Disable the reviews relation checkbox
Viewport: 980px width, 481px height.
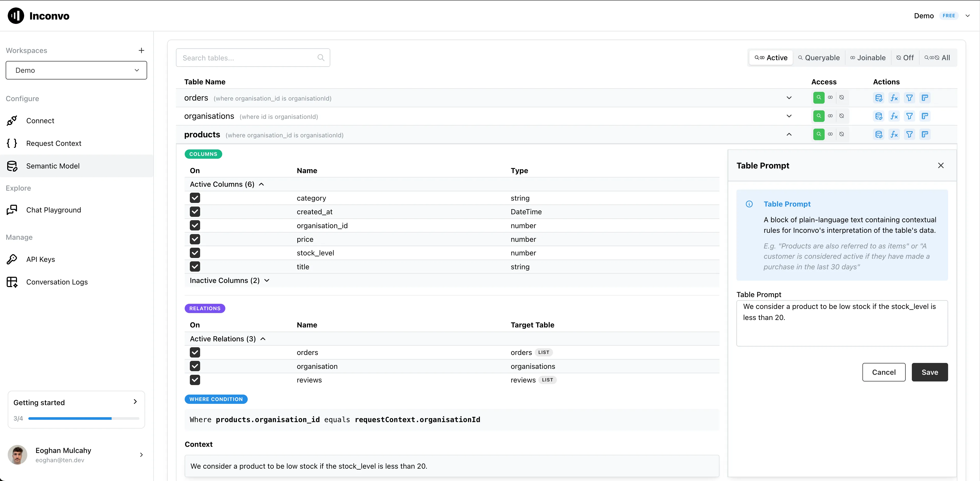tap(195, 380)
